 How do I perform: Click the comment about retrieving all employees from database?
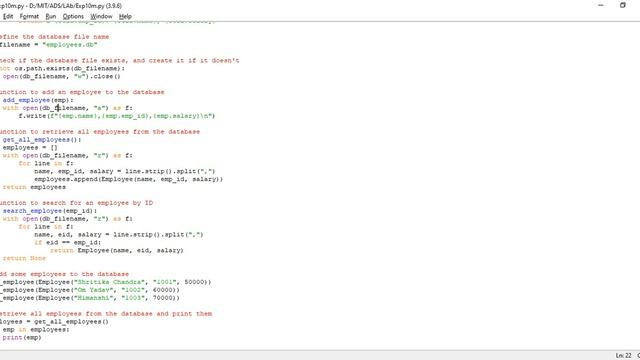[100, 132]
